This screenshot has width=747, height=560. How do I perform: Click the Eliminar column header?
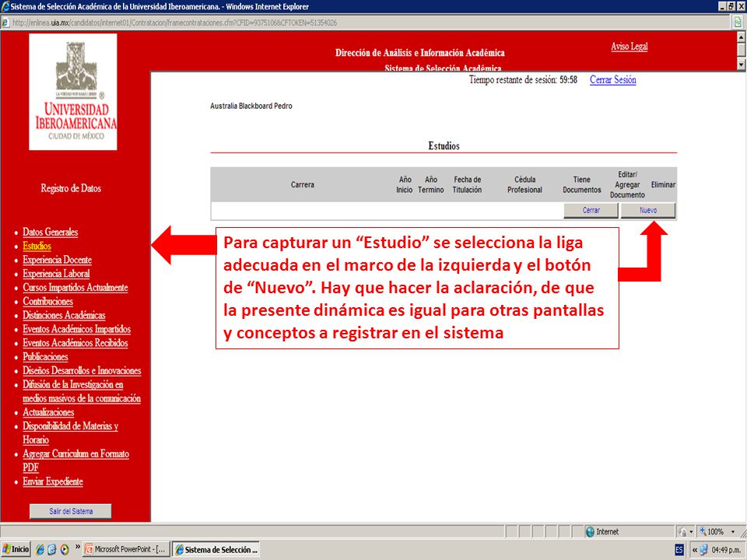pyautogui.click(x=663, y=184)
